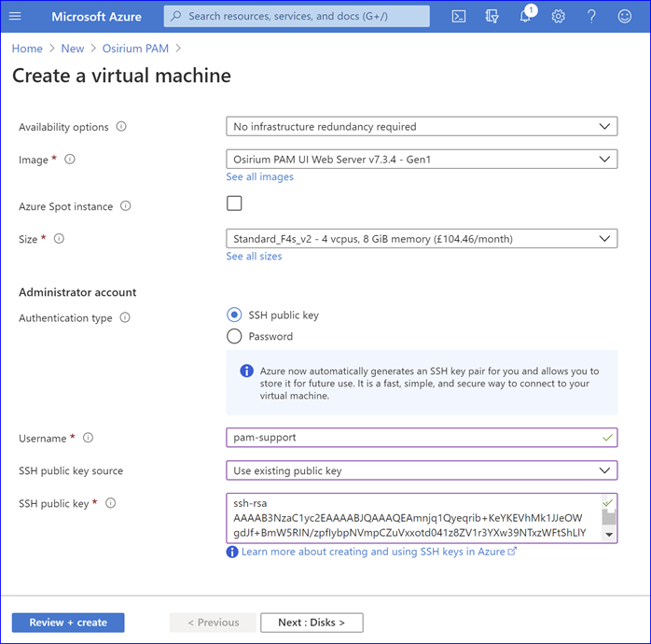
Task: Open the Image dropdown
Action: 422,159
